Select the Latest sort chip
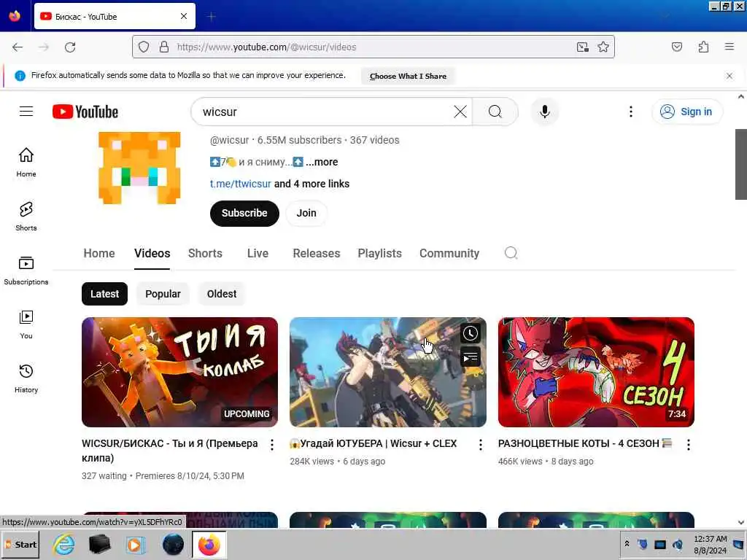 pyautogui.click(x=105, y=294)
